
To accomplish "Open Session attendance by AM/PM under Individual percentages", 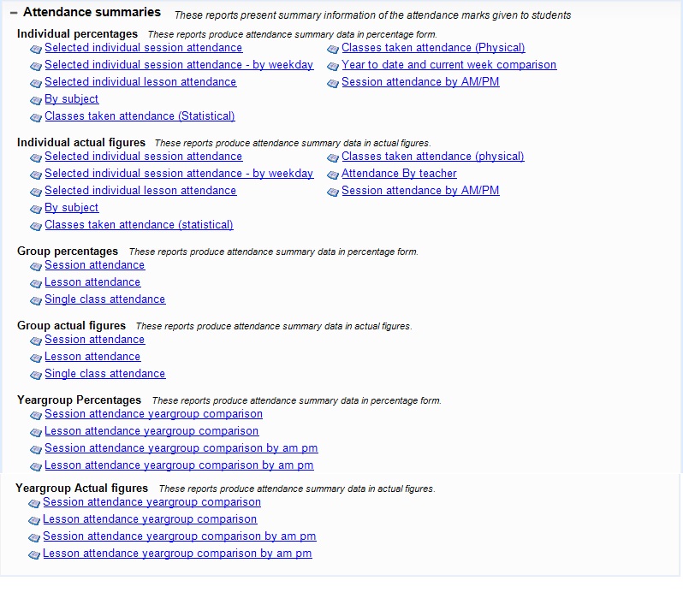I will tap(420, 82).
